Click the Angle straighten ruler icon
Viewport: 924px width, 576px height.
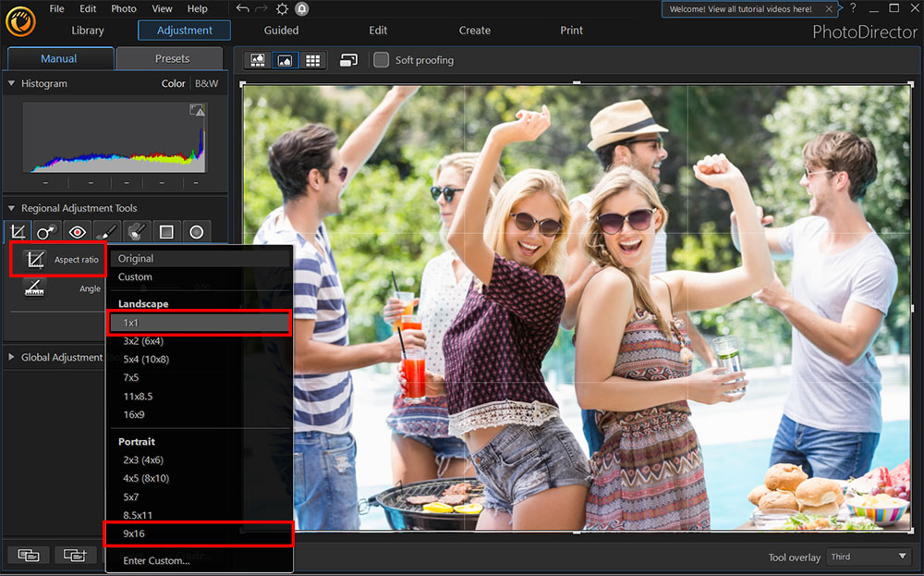coord(36,288)
